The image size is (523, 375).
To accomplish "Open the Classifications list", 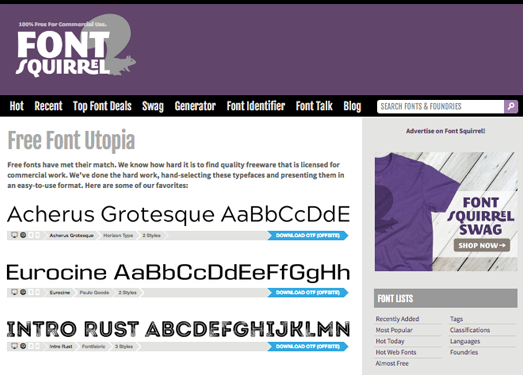I will [470, 330].
